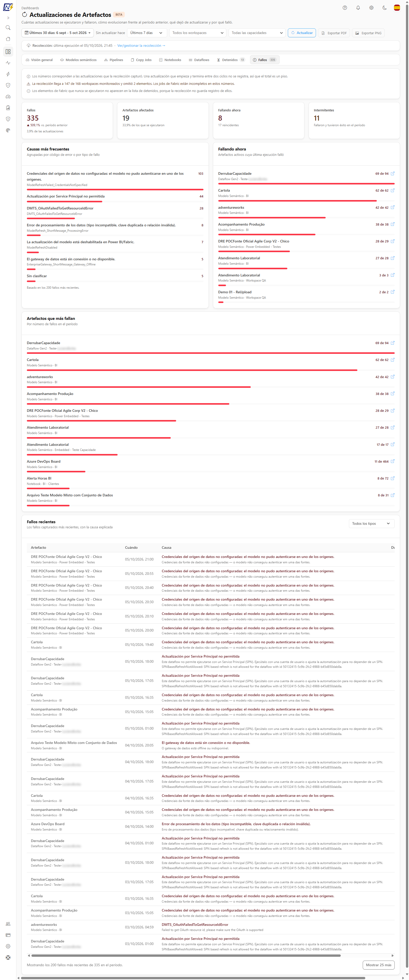Screen dimensions: 409x980
Task: Open Ver/gestionar la recolección link
Action: click(x=141, y=46)
